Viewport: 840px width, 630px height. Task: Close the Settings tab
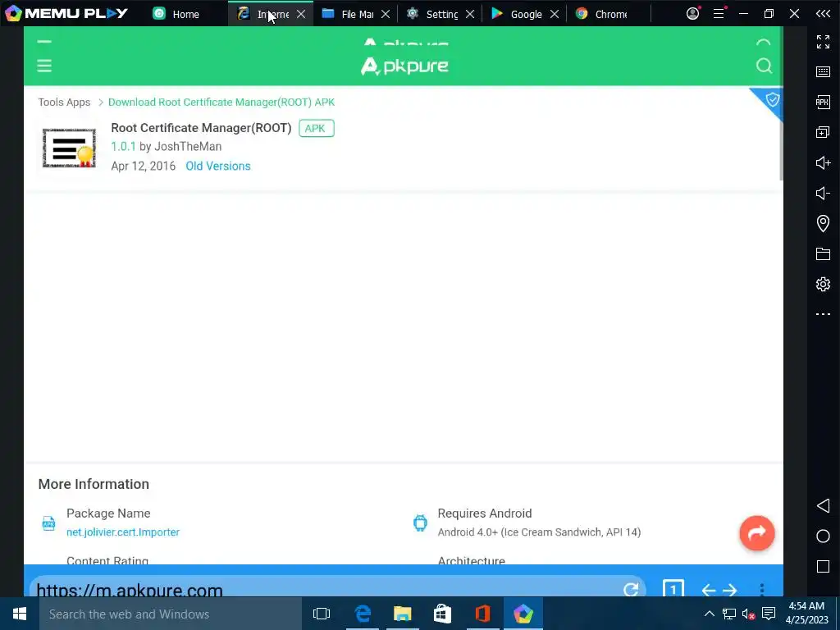pyautogui.click(x=470, y=14)
